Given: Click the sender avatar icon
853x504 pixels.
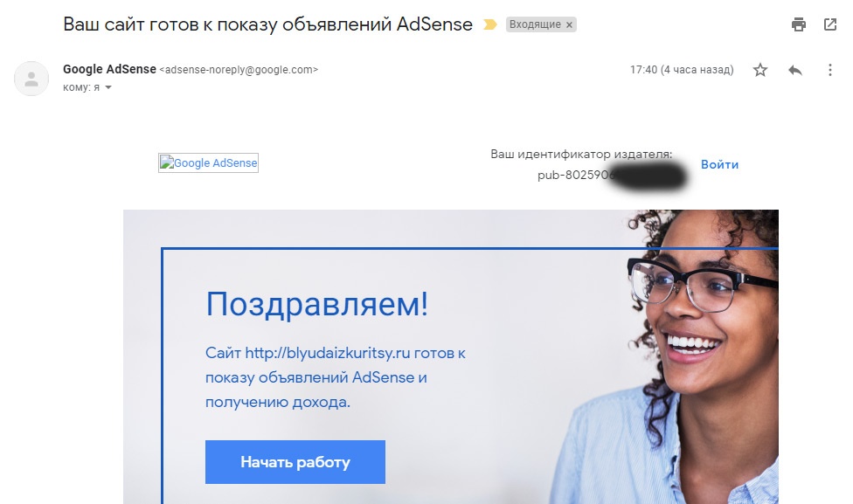Looking at the screenshot, I should [31, 79].
